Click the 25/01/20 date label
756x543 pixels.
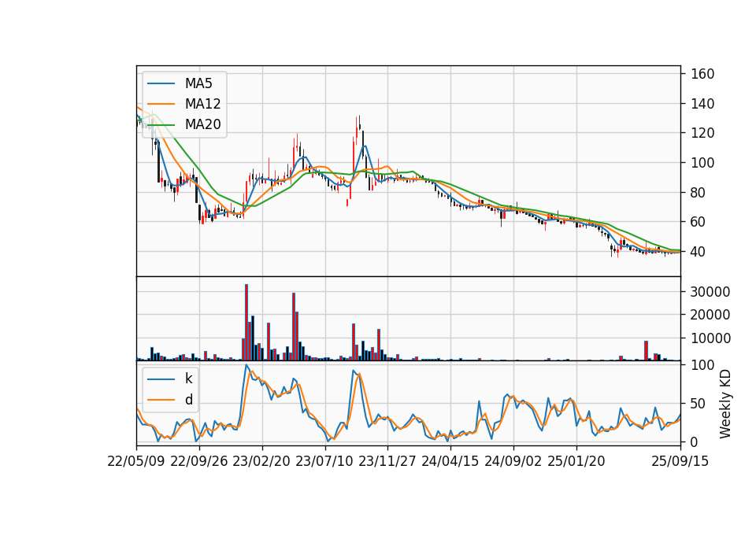(576, 461)
